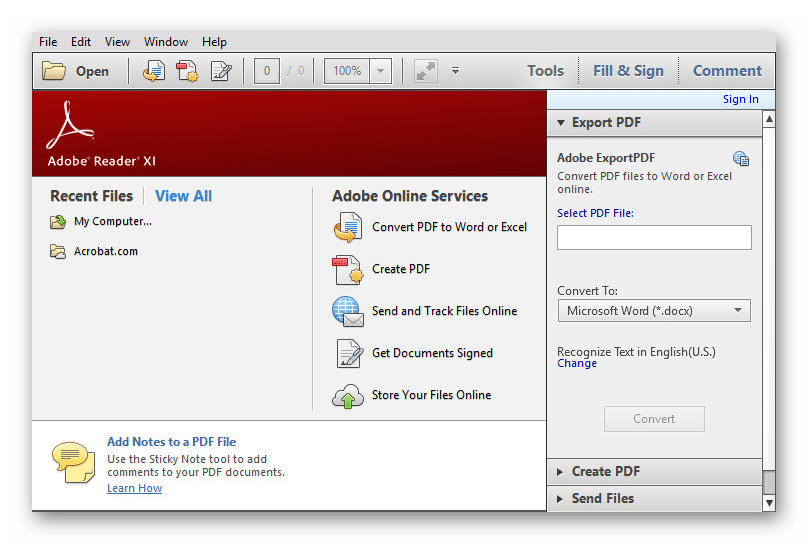Click the Select PDF File input box
Image resolution: width=808 pixels, height=549 pixels.
[653, 237]
